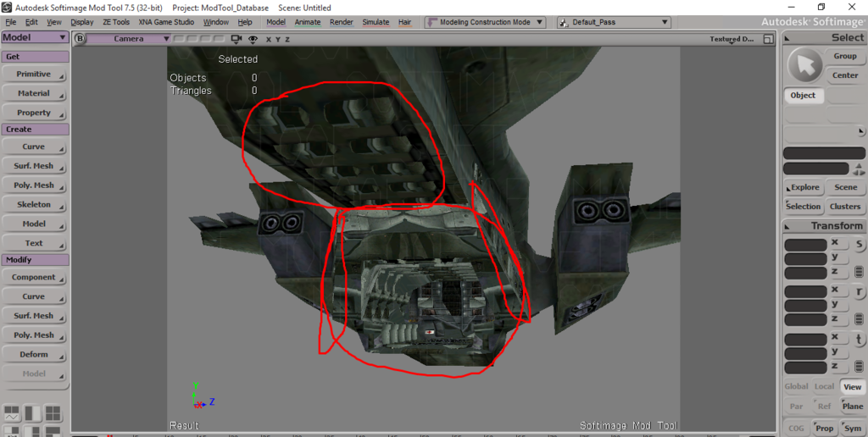This screenshot has height=437, width=868.
Task: Open the eye visibility menu in viewport bar
Action: (253, 39)
